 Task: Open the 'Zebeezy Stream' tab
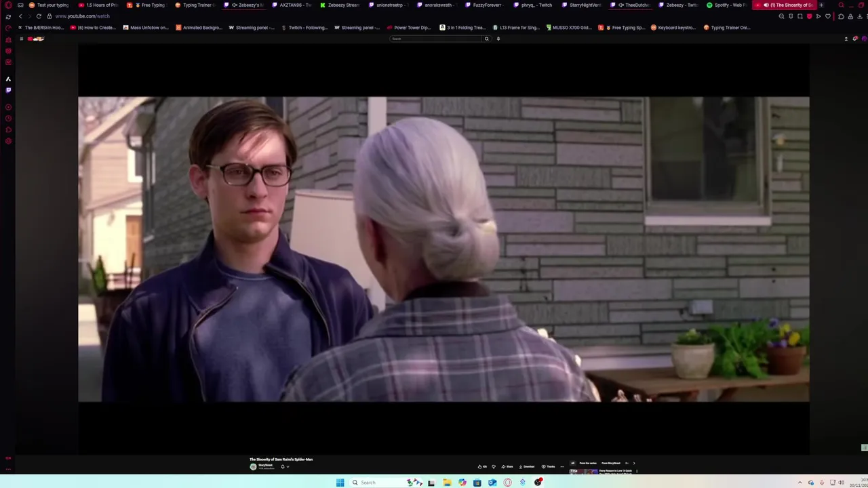click(340, 5)
